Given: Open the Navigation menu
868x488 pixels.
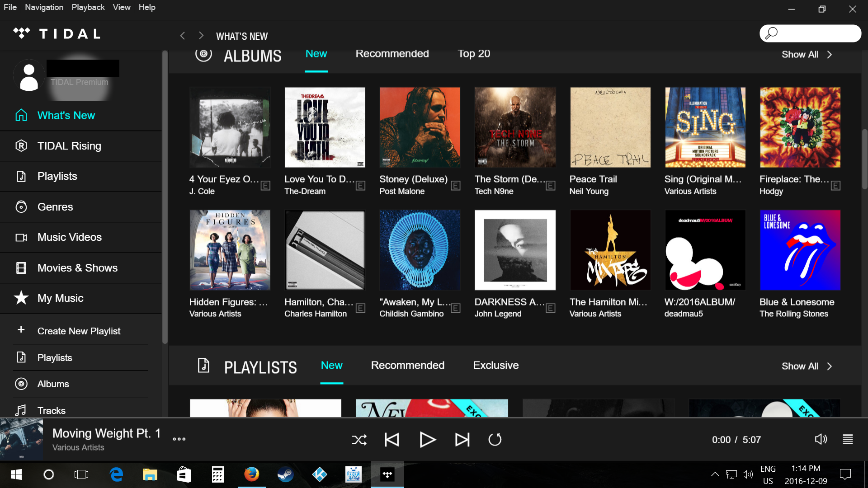Looking at the screenshot, I should pos(44,7).
